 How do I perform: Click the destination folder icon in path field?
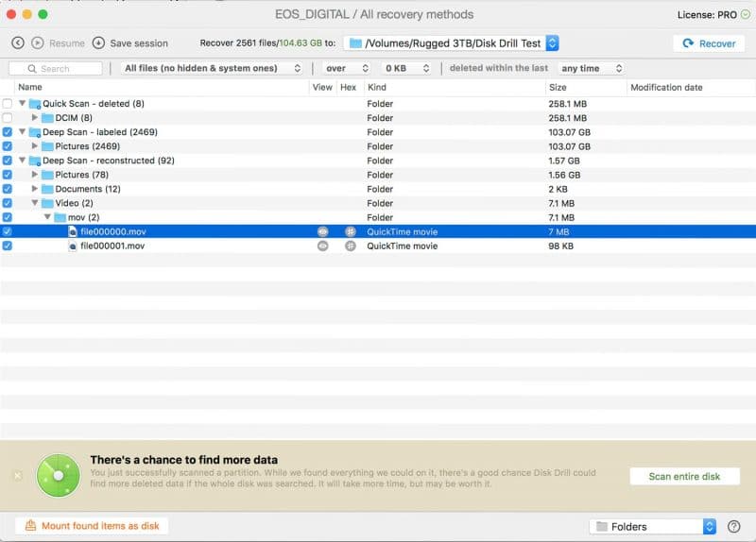coord(355,43)
